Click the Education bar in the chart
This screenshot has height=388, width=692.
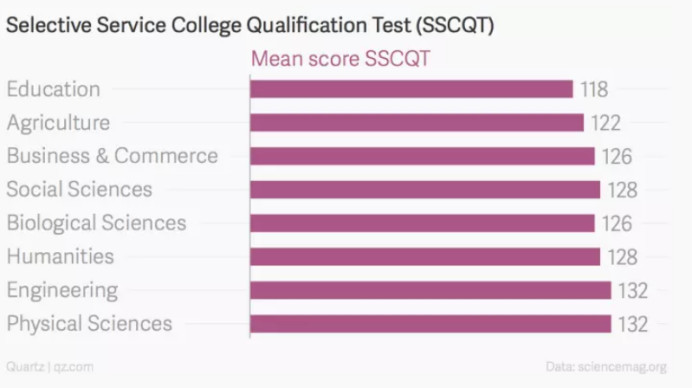click(x=411, y=89)
